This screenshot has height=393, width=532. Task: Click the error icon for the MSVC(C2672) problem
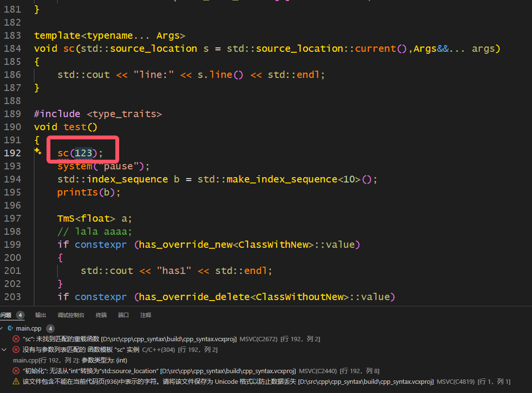point(16,339)
